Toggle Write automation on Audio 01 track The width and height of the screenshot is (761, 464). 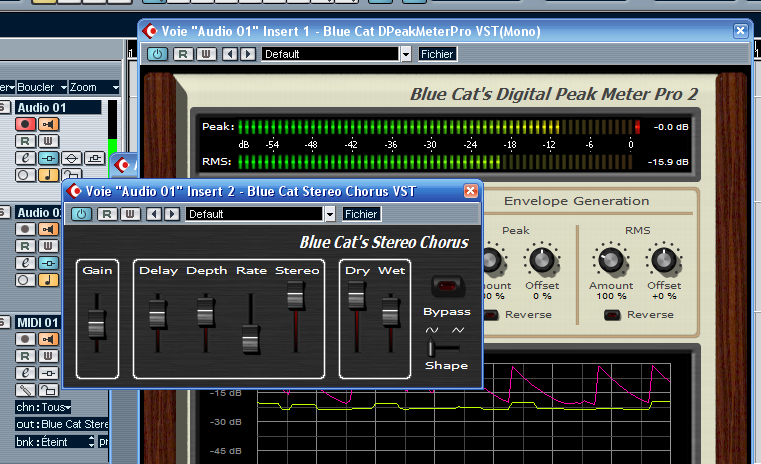click(49, 141)
